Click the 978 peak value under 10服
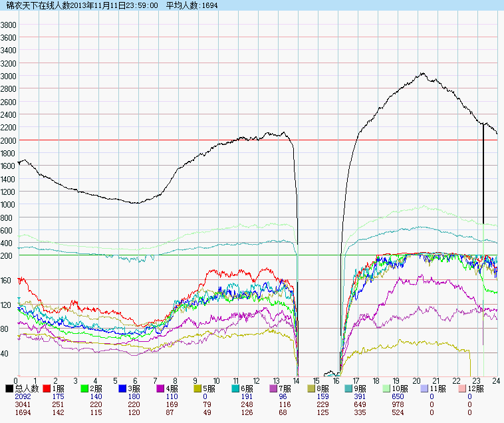504x423 pixels. tap(399, 404)
